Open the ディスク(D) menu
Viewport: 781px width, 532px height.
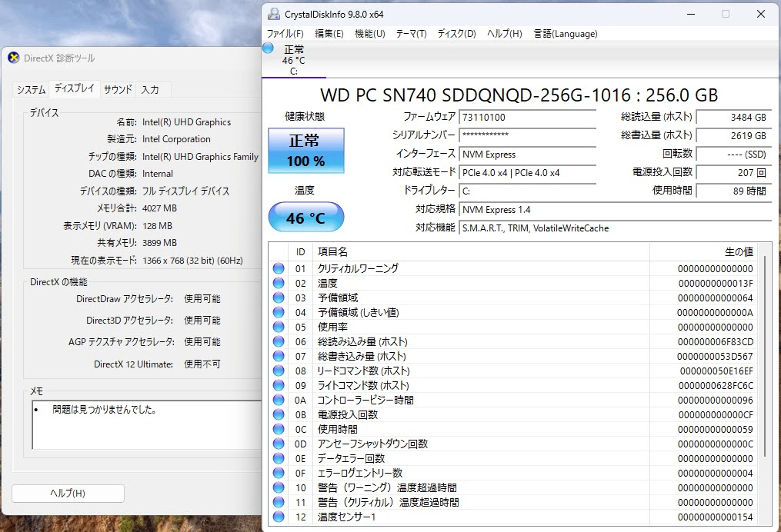[x=457, y=33]
